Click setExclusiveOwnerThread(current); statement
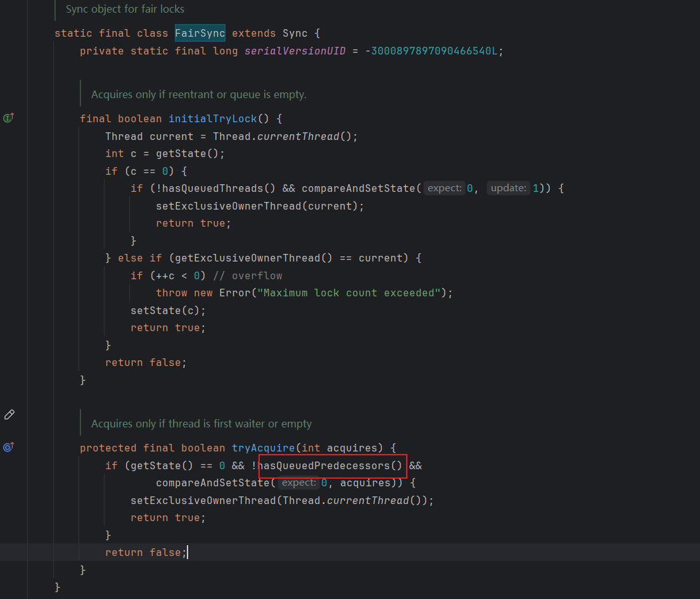Screen dimensions: 700x599 coord(260,206)
